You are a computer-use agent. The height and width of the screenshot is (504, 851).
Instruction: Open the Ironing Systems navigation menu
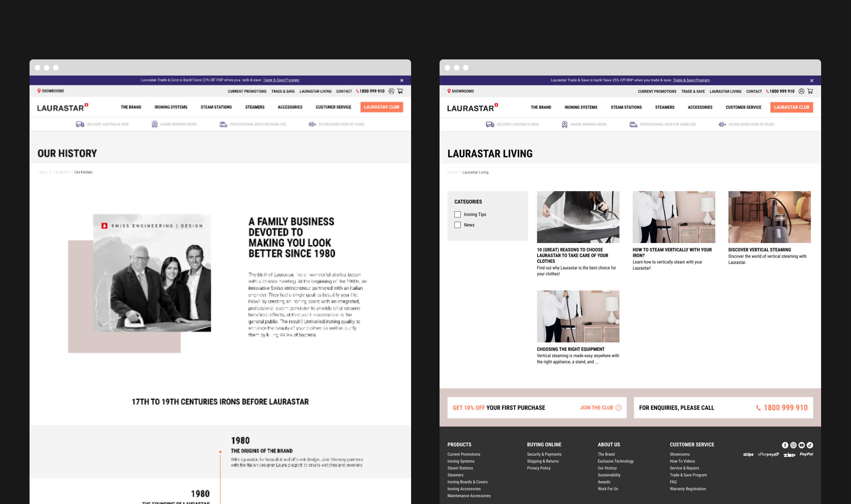click(x=581, y=107)
